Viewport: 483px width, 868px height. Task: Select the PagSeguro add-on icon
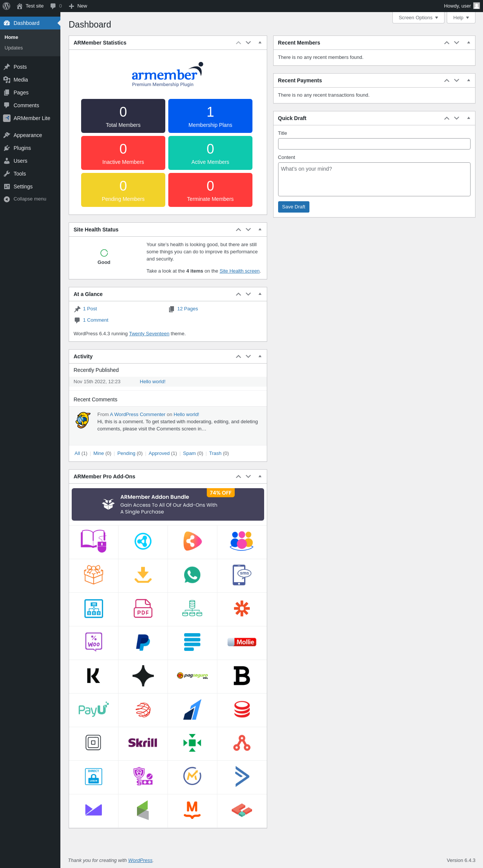pyautogui.click(x=192, y=675)
